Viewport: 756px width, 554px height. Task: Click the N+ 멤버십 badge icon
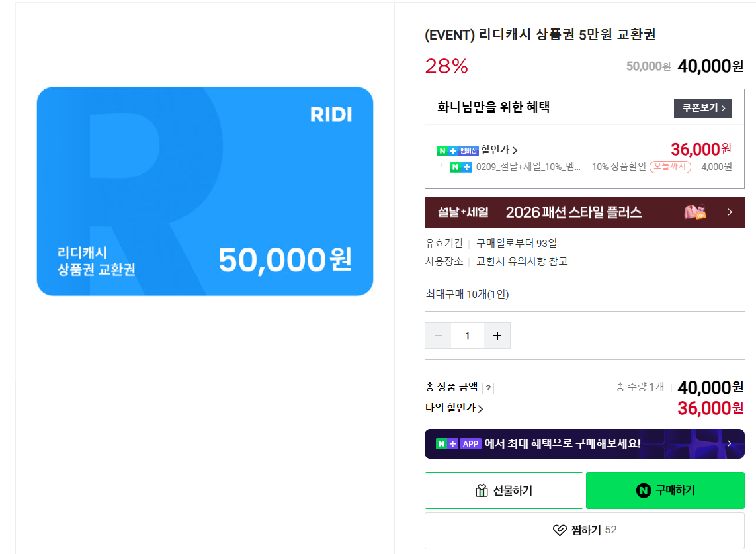coord(457,150)
